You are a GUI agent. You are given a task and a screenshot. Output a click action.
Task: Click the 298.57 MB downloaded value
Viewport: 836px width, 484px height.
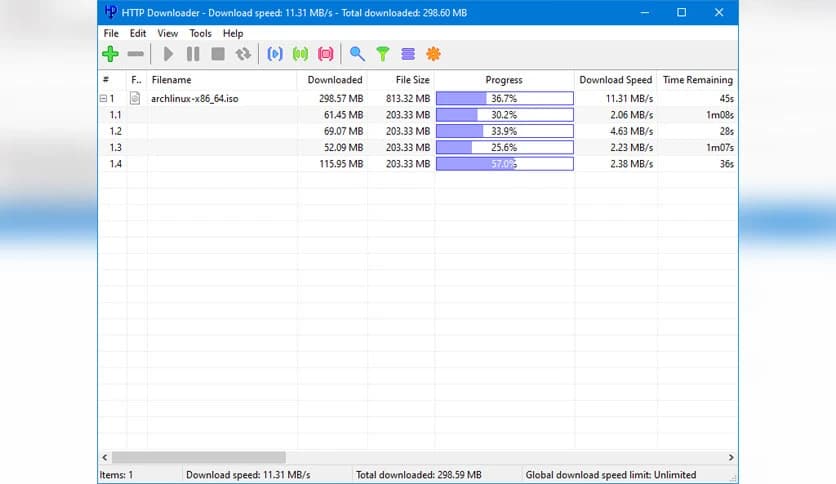click(x=341, y=99)
